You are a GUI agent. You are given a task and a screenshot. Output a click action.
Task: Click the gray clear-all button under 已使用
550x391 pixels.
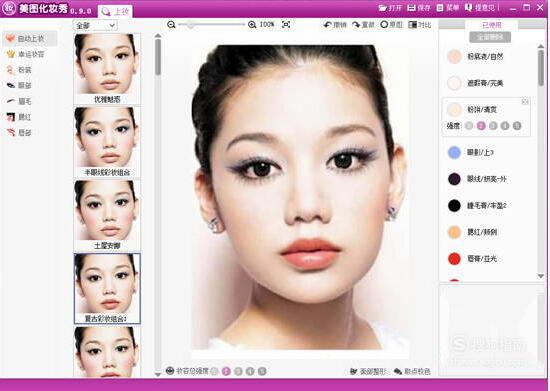(x=490, y=37)
